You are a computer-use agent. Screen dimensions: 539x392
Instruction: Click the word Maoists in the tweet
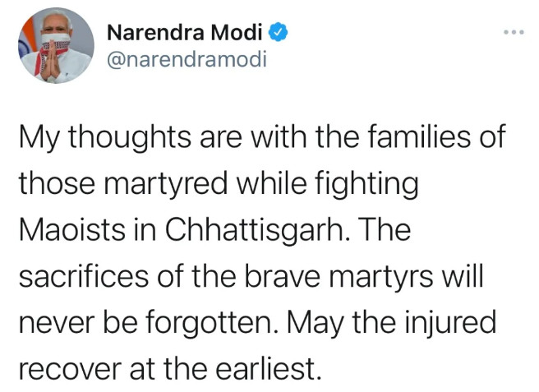[71, 229]
